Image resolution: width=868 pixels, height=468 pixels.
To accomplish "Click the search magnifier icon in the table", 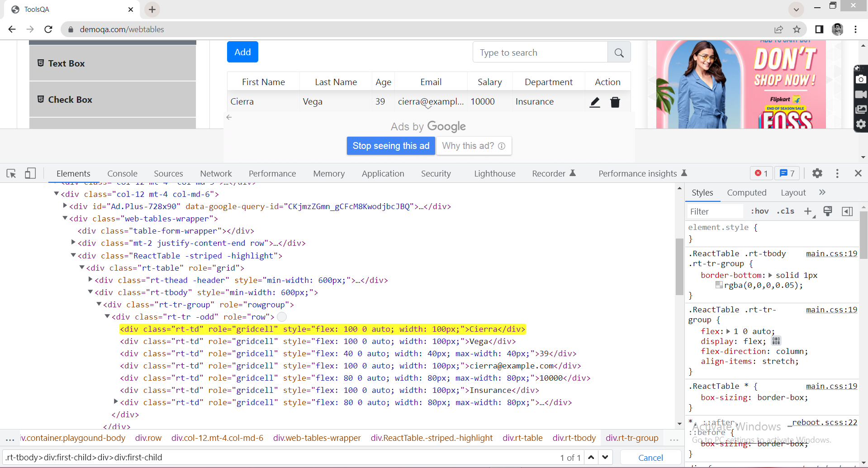I will click(x=619, y=53).
